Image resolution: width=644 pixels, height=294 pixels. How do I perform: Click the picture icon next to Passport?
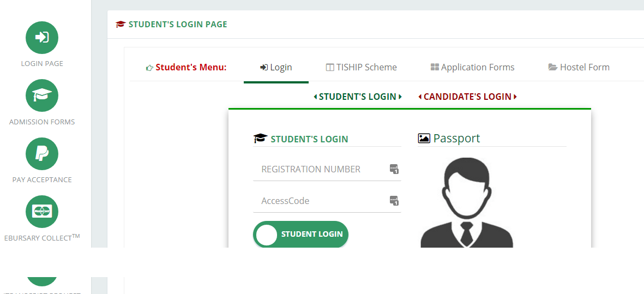click(x=424, y=139)
